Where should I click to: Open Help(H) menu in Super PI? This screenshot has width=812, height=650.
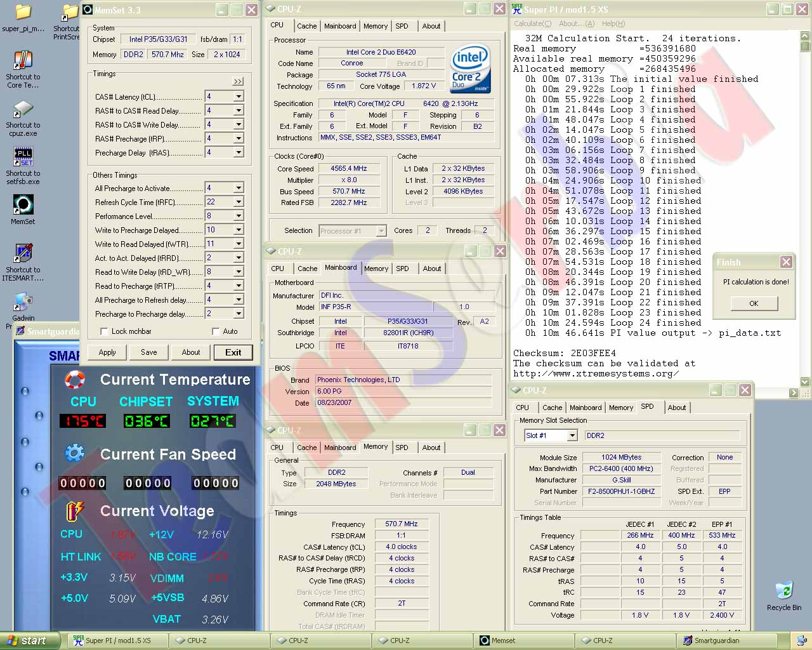613,23
